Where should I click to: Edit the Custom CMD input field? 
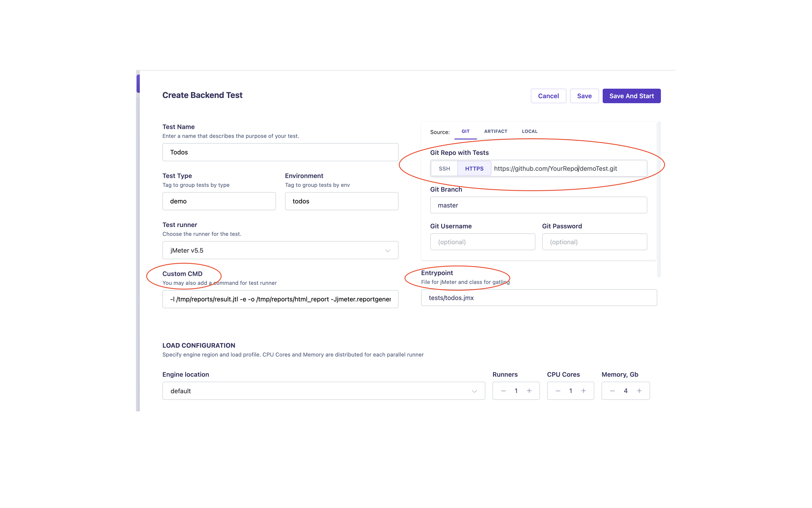(x=280, y=299)
